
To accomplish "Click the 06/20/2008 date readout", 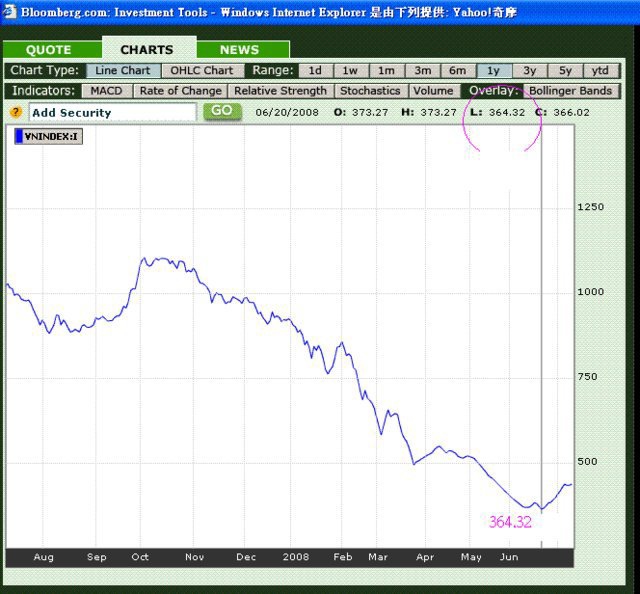I will click(287, 113).
